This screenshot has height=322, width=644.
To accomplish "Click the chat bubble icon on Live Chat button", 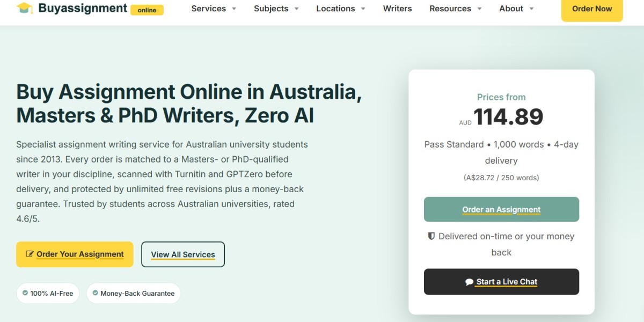I will 470,282.
